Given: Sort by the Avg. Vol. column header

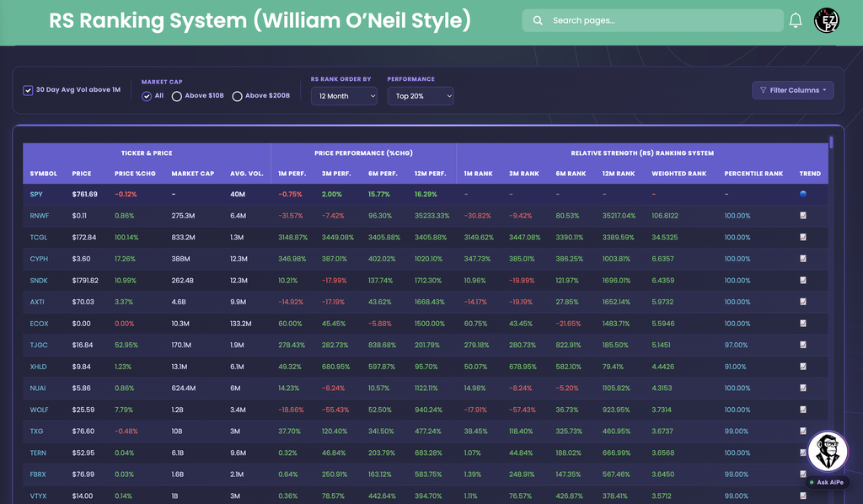Looking at the screenshot, I should point(247,174).
